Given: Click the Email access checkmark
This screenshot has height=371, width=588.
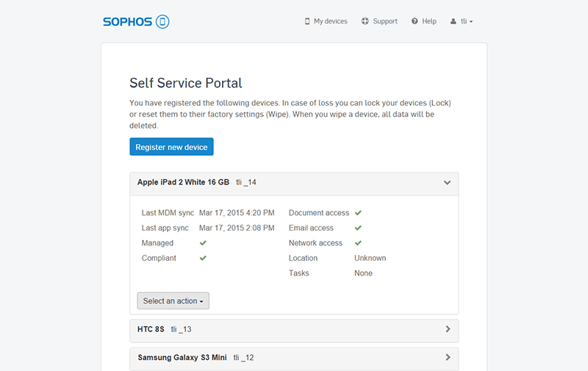Looking at the screenshot, I should click(x=358, y=228).
